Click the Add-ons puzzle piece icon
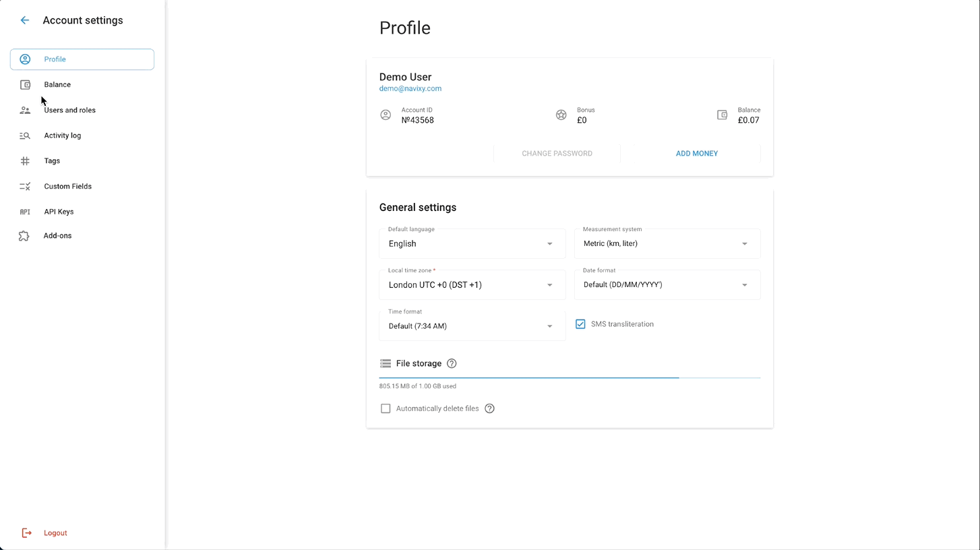Viewport: 980px width, 550px height. pyautogui.click(x=24, y=236)
